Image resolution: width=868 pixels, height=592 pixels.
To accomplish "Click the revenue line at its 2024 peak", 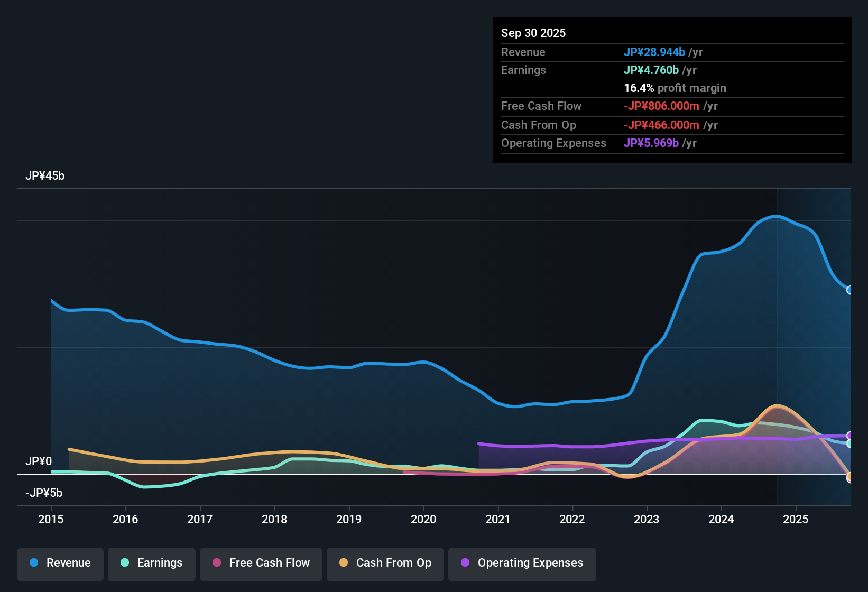I will coord(775,216).
